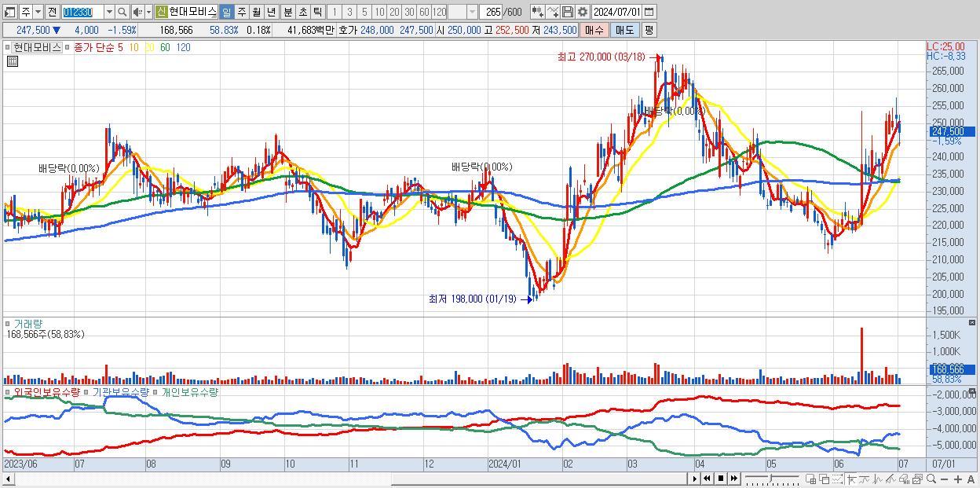Expand the stock code history dropdown
Image resolution: width=980 pixels, height=488 pixels.
pos(110,12)
